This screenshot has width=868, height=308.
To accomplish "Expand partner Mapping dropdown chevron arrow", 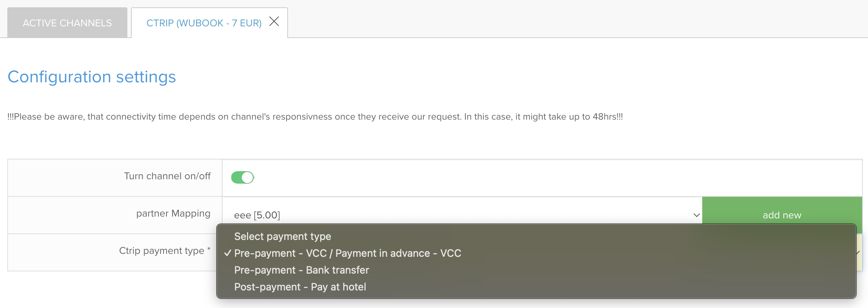I will pyautogui.click(x=696, y=215).
